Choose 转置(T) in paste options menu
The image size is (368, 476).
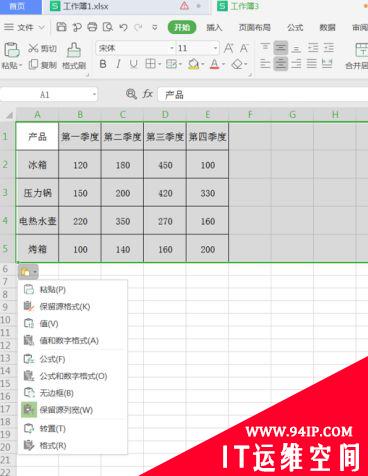click(x=53, y=428)
